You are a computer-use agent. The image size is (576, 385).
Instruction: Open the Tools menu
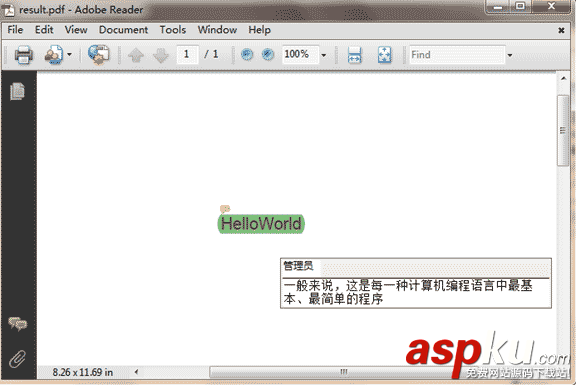pos(173,30)
